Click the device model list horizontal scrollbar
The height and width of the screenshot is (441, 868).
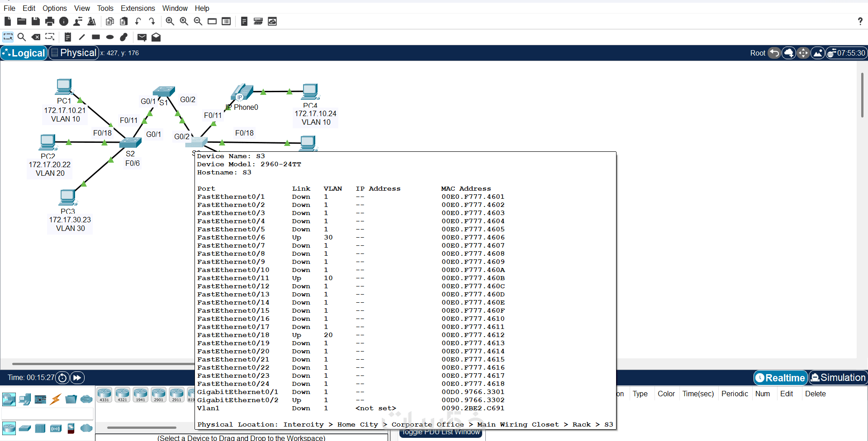(142, 427)
